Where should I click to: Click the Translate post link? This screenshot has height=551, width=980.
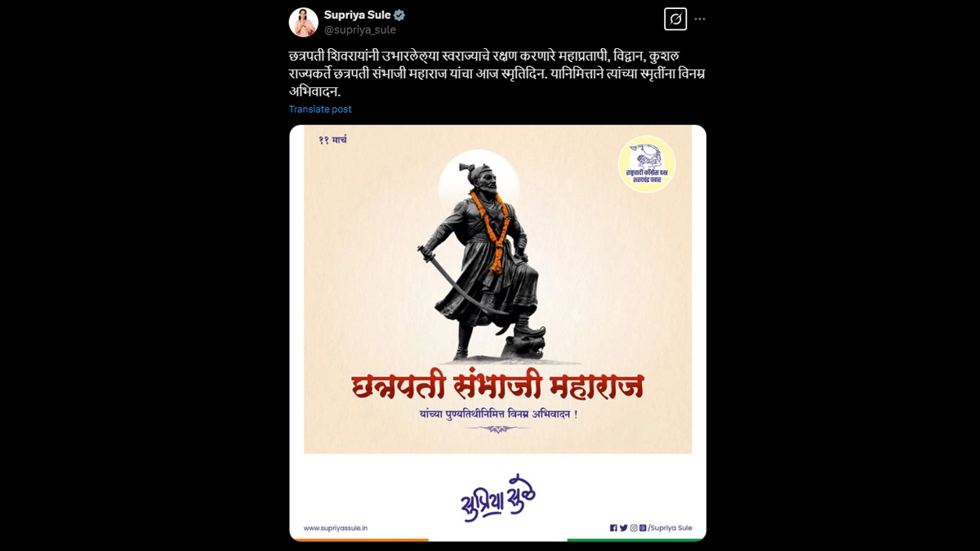(320, 109)
